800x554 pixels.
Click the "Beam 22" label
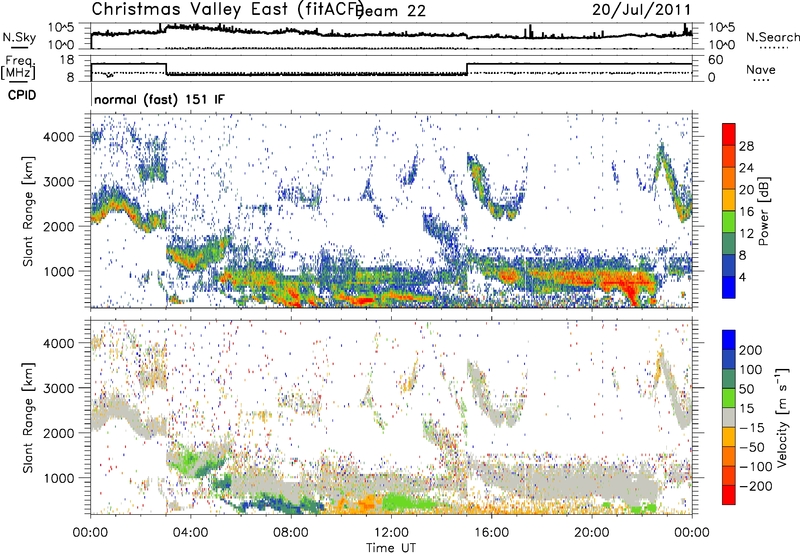[391, 11]
